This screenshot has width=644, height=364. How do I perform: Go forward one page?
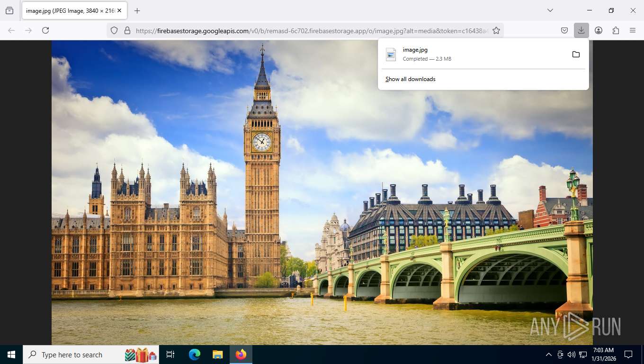[28, 30]
